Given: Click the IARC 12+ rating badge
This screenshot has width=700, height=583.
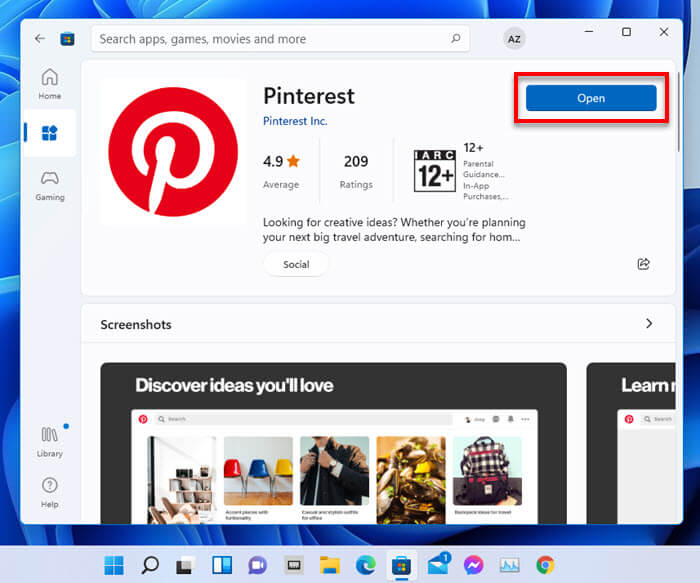Looking at the screenshot, I should (x=434, y=171).
